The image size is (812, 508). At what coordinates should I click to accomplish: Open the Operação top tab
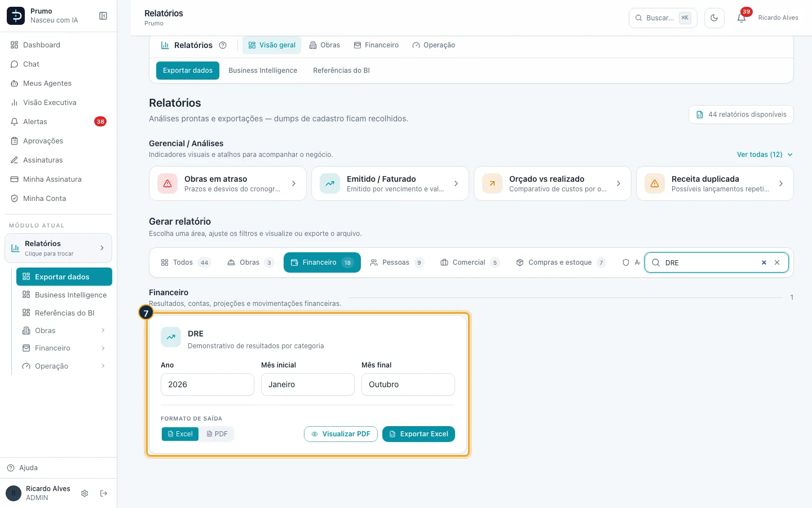(434, 45)
